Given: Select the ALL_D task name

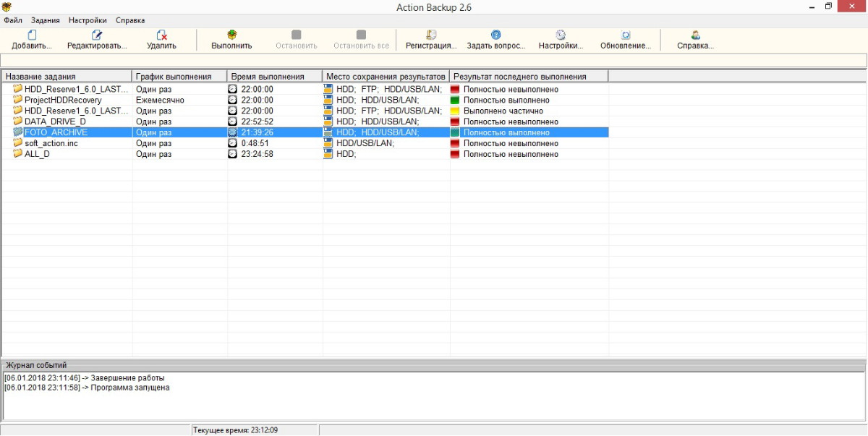Looking at the screenshot, I should (37, 154).
